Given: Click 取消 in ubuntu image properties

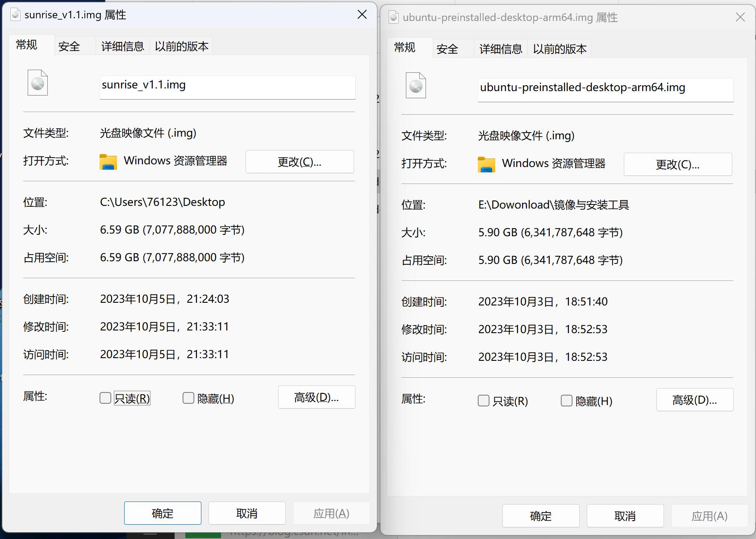Looking at the screenshot, I should click(625, 516).
